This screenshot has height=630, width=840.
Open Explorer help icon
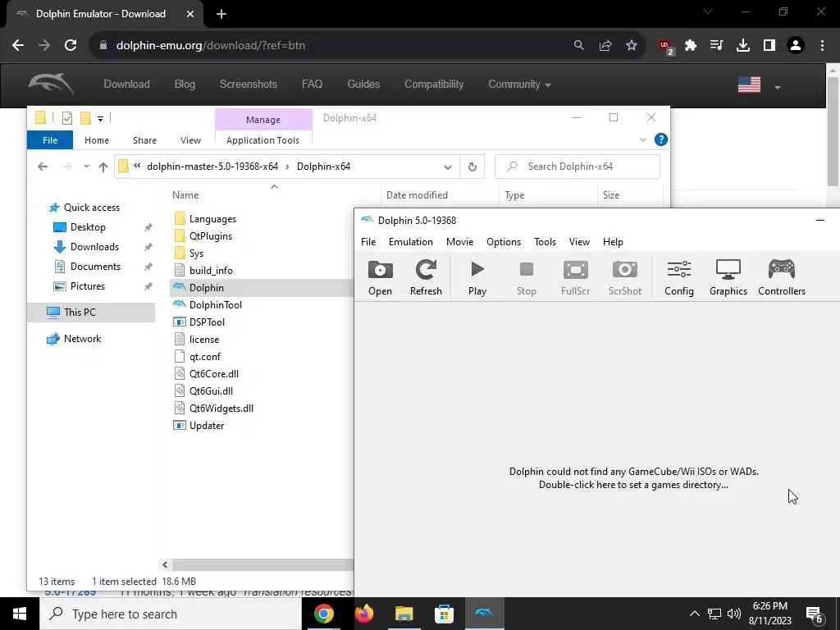pos(661,139)
